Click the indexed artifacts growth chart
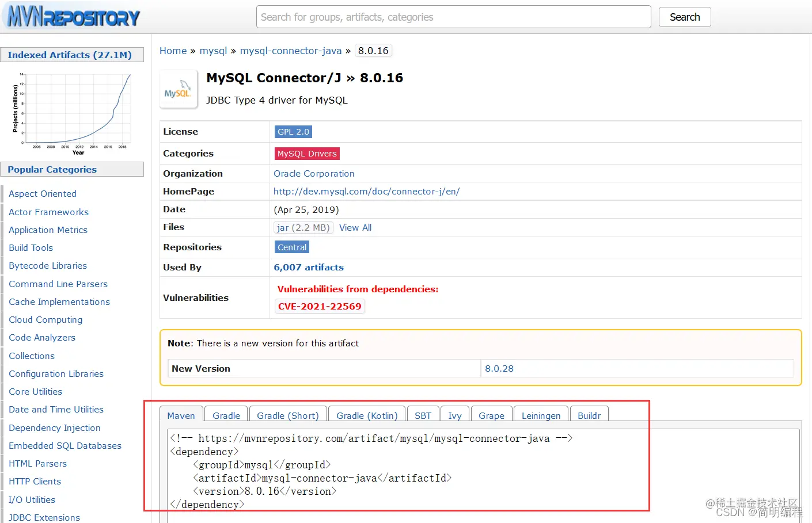 pos(72,113)
